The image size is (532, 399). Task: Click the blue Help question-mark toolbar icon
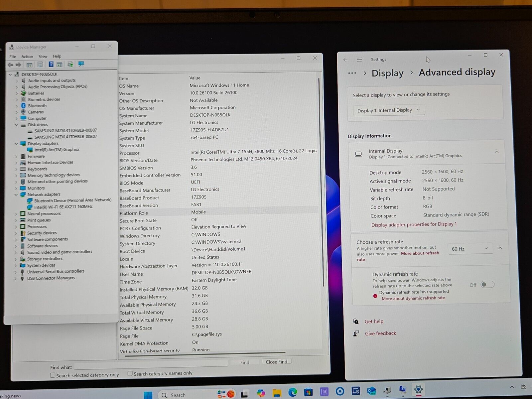click(51, 64)
